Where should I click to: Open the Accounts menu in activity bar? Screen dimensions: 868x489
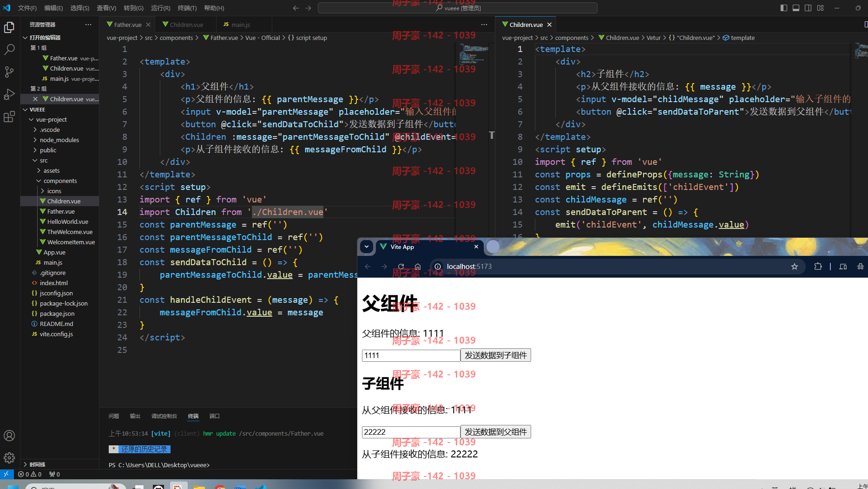point(9,436)
